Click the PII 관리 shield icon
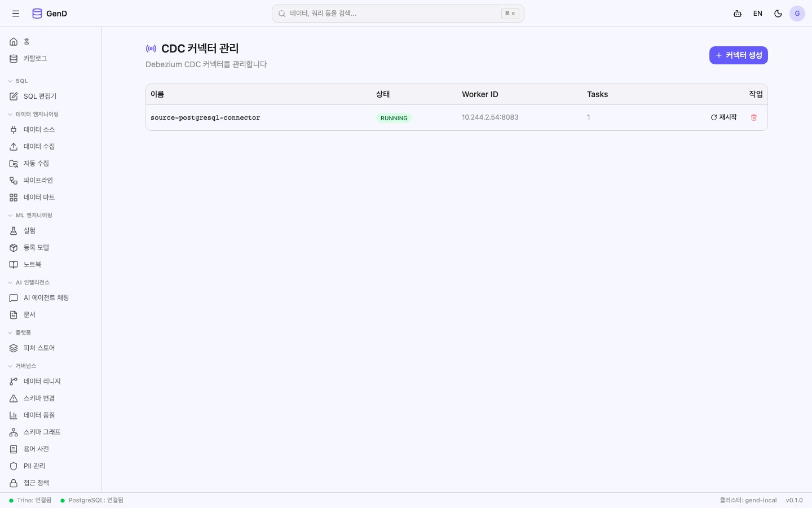This screenshot has width=812, height=508. (x=14, y=466)
